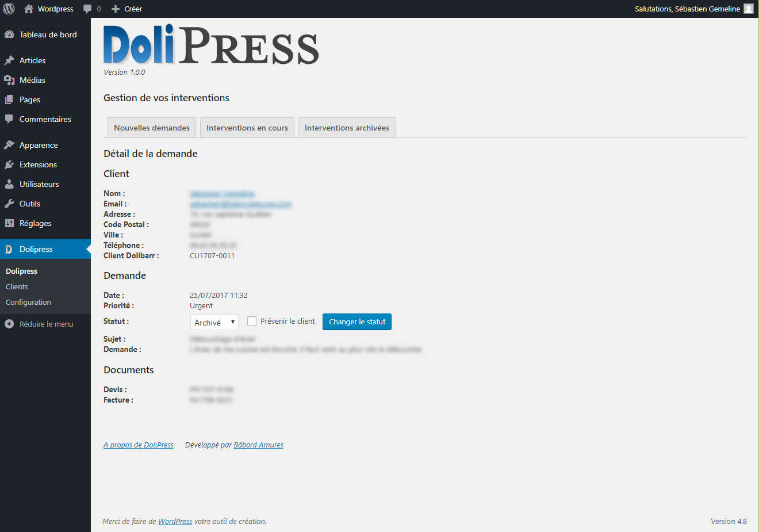
Task: Click the Apparence paintbrush icon
Action: 9,145
